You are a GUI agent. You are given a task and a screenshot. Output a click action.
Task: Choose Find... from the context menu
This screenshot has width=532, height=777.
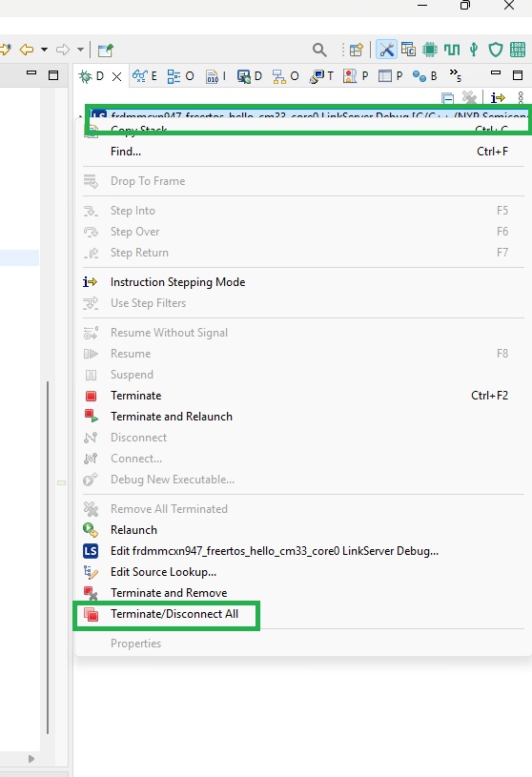tap(303, 152)
